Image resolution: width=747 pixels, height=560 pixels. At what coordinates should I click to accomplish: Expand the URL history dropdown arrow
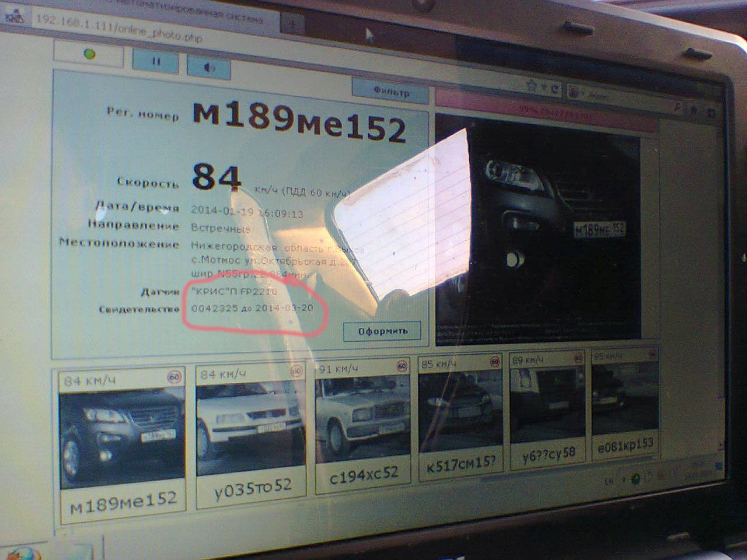click(x=544, y=87)
